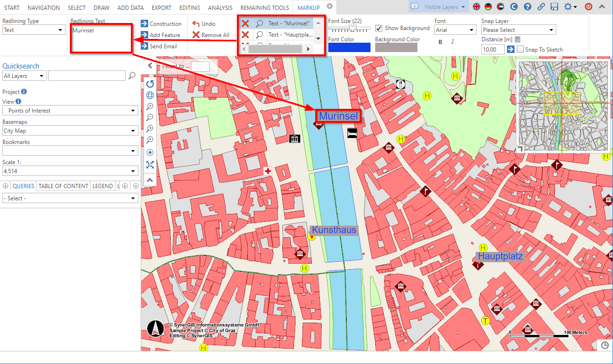Click the save project floppy icon
This screenshot has width=613, height=364.
coord(554,7)
